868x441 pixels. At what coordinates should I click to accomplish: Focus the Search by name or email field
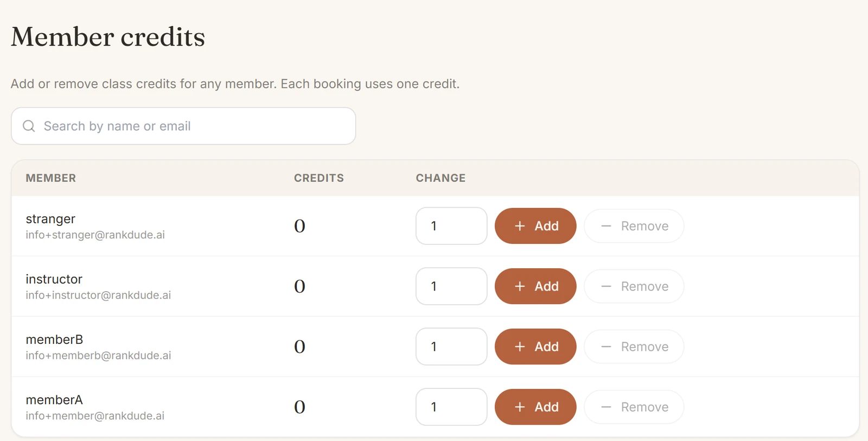point(183,126)
